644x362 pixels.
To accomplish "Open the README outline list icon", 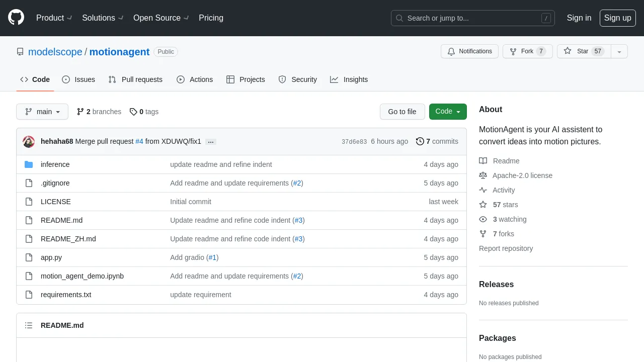I will click(29, 325).
